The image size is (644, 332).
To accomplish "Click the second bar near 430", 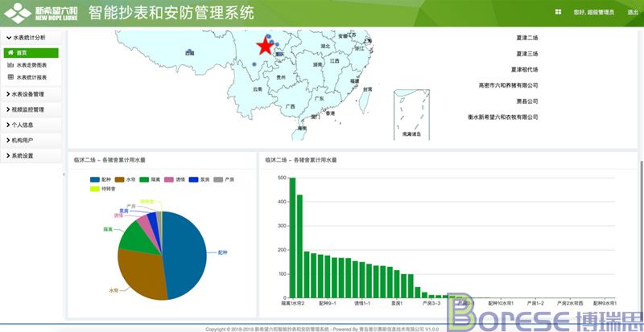I will [x=299, y=246].
